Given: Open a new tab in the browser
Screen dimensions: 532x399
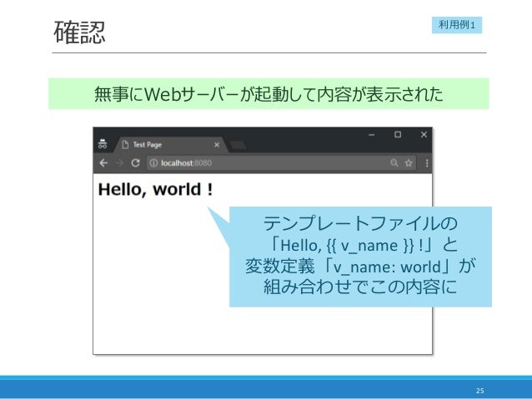Looking at the screenshot, I should [238, 146].
